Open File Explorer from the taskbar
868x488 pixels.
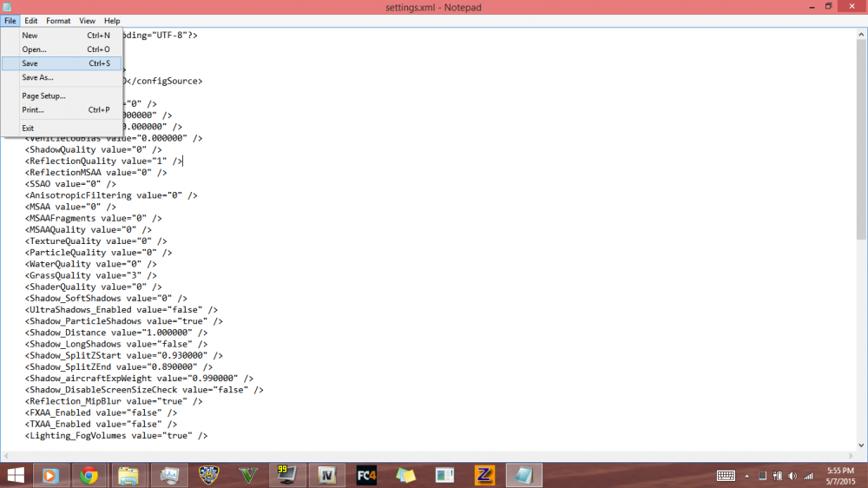pyautogui.click(x=128, y=475)
